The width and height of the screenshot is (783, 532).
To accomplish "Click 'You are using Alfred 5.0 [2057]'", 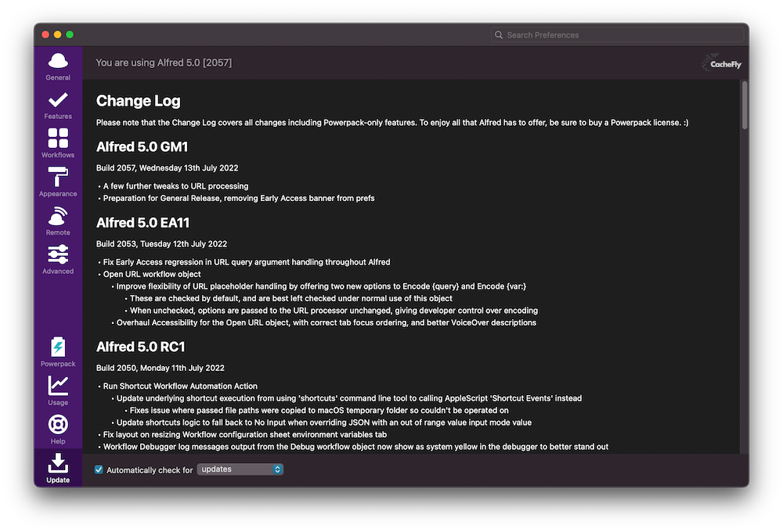I will pyautogui.click(x=164, y=63).
